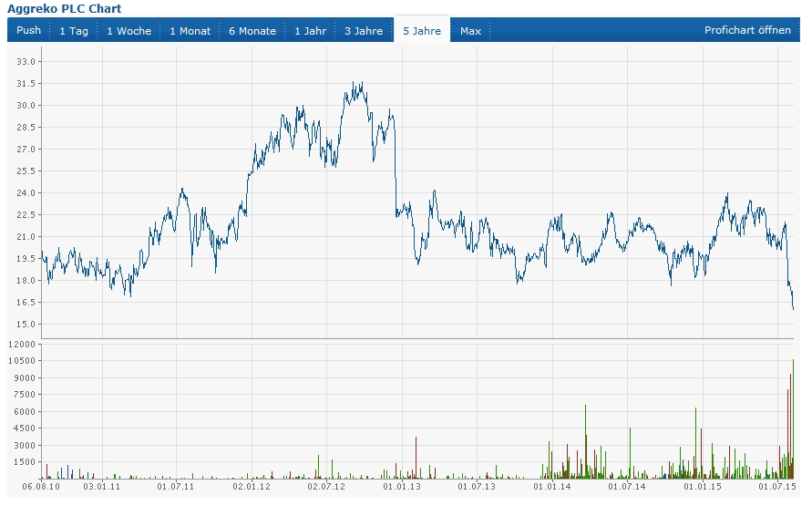Click the 4500 volume axis label
This screenshot has width=812, height=506.
pyautogui.click(x=25, y=429)
